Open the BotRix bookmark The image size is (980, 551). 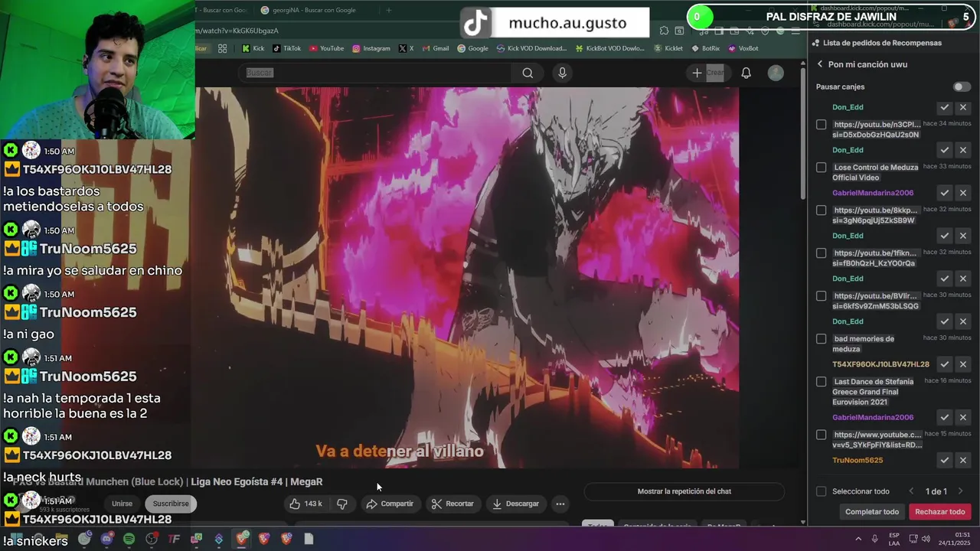[705, 48]
